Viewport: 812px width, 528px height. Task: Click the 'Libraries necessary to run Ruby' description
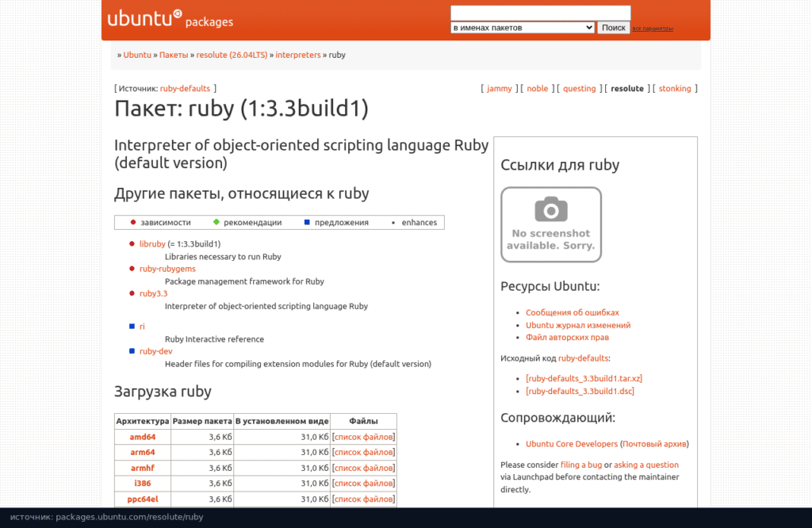tap(223, 257)
